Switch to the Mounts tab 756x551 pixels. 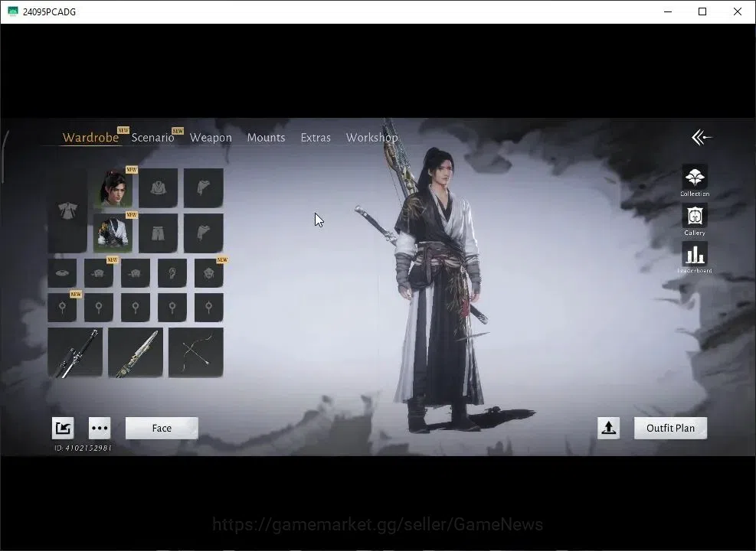point(266,137)
